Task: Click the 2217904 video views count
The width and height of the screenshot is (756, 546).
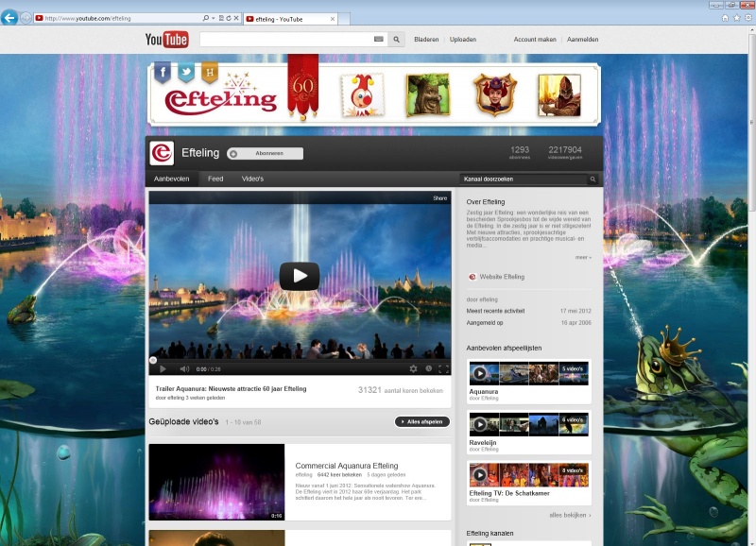Action: 565,152
